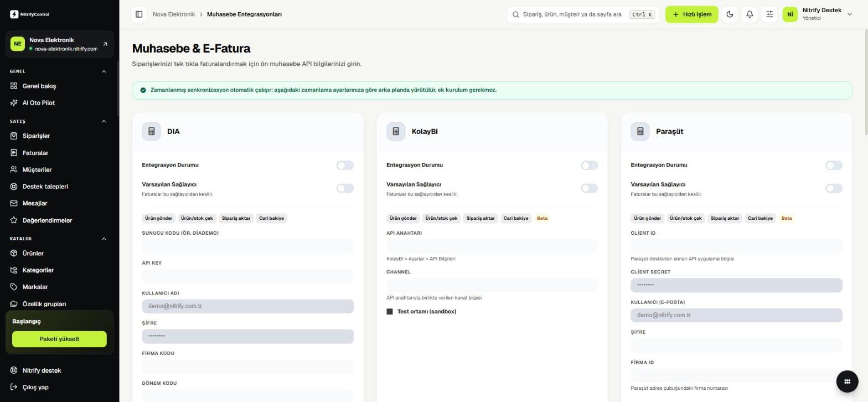868x402 pixels.
Task: Click the DIA calculator icon
Action: [151, 131]
